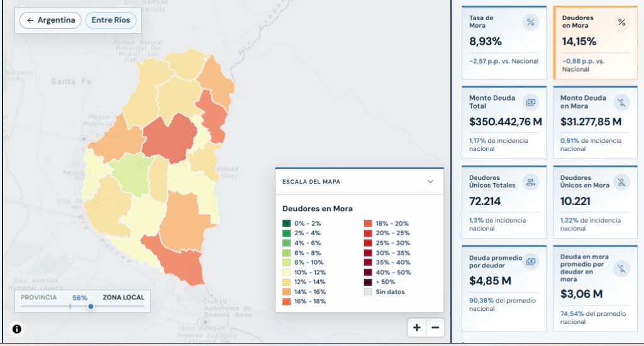Click the banknote icon in Deuda promedio por deudor card

[x=531, y=261]
